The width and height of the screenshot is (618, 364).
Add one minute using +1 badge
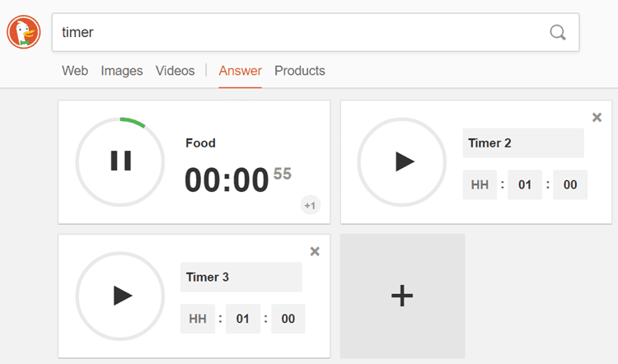pos(311,205)
